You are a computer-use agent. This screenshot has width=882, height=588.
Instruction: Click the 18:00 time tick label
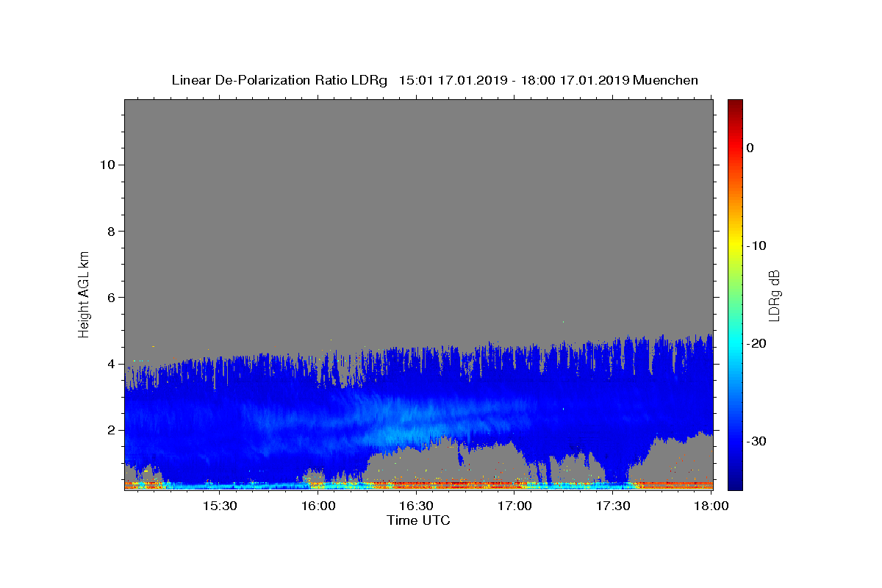(x=711, y=506)
